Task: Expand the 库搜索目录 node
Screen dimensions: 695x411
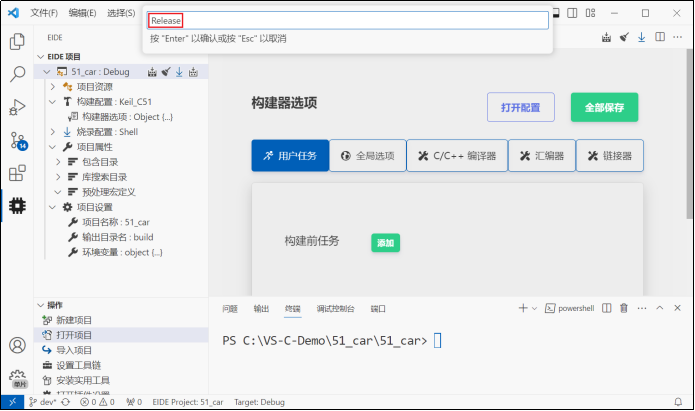Action: 58,177
